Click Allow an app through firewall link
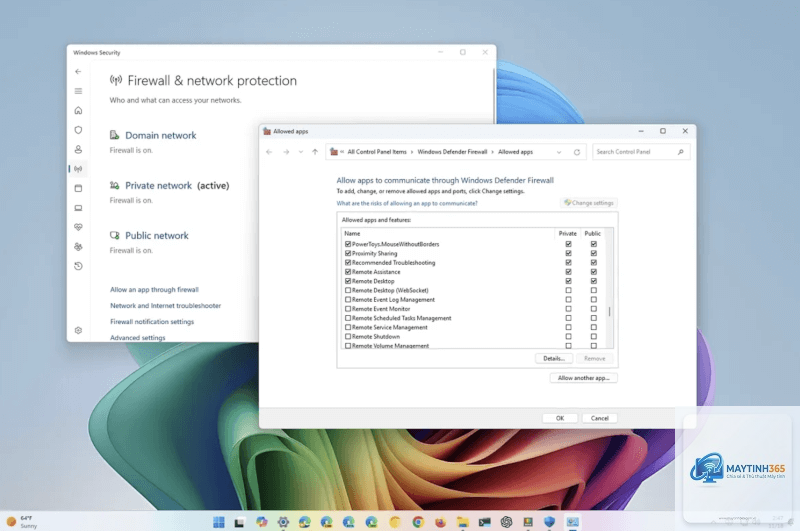Screen dimensions: 800x531 (x=154, y=290)
